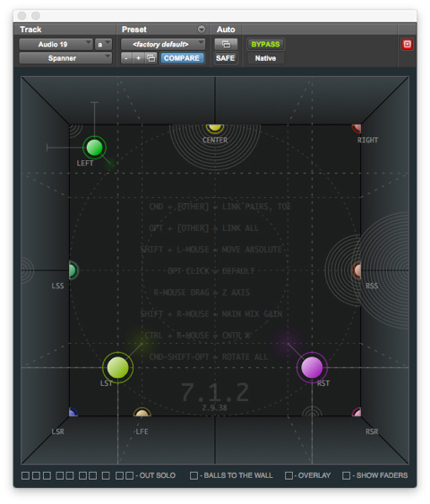The image size is (430, 504).
Task: Select the orange RSS speaker ball
Action: [357, 270]
